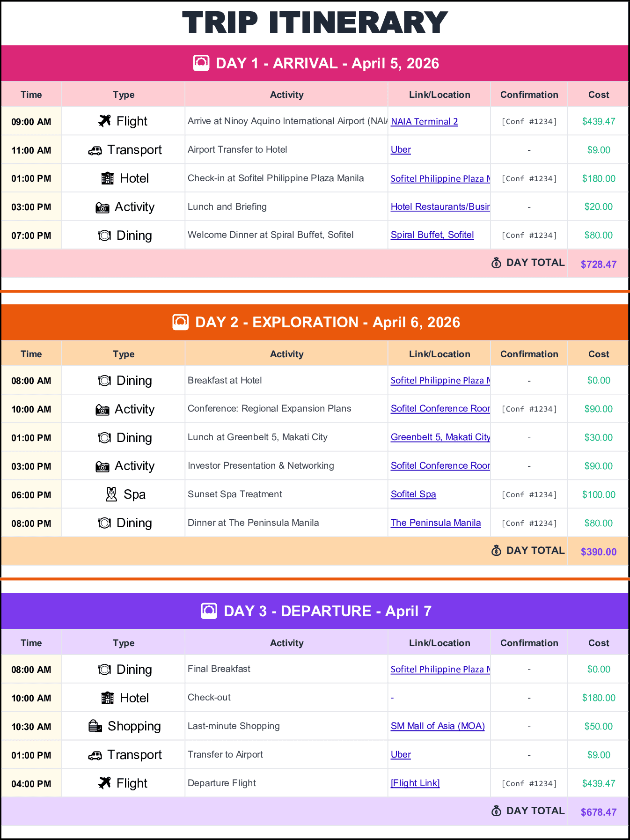Open Sofitel Conference Room link for 10:00 AM Conference

click(x=440, y=408)
